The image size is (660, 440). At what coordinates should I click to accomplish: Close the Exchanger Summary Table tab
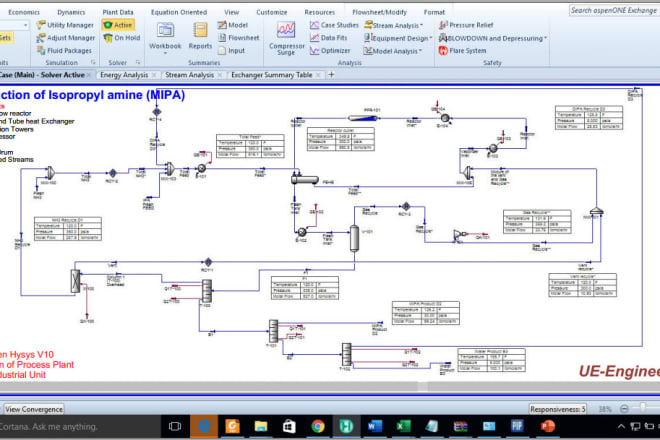point(318,75)
